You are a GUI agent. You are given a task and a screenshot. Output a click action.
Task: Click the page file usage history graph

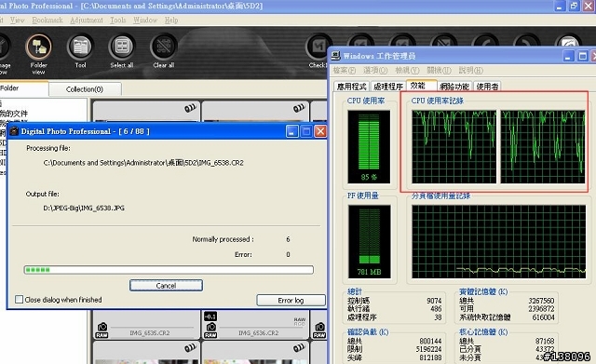pos(499,242)
